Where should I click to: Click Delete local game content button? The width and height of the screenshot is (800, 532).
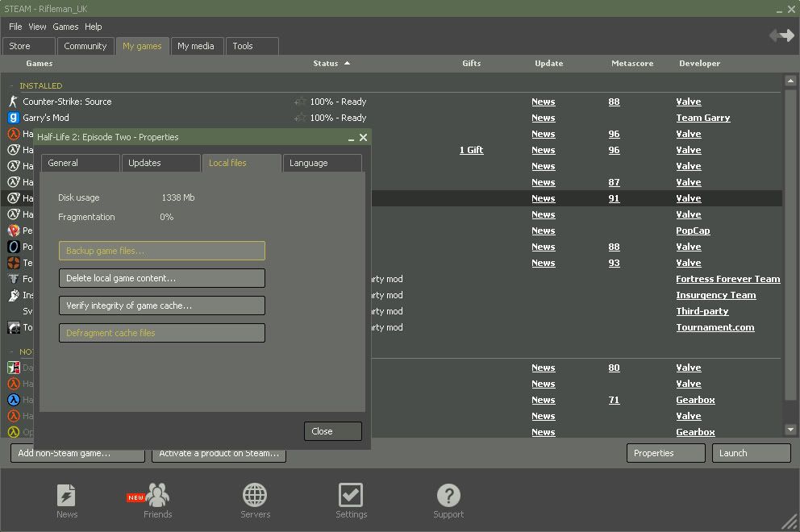pyautogui.click(x=162, y=278)
